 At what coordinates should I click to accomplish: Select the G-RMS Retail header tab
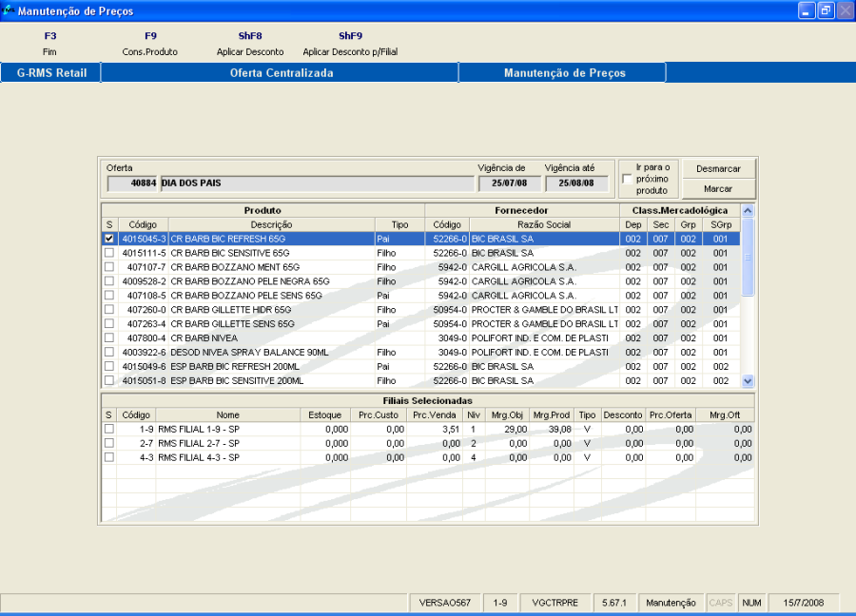point(51,73)
